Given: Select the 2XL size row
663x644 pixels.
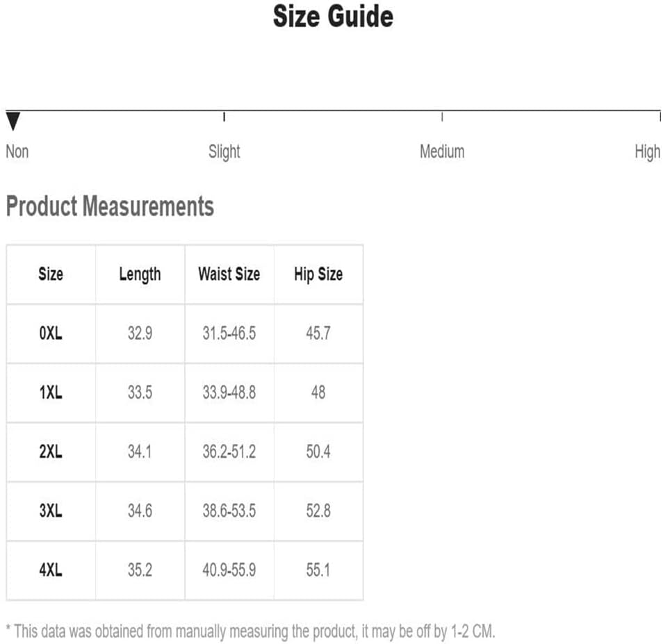Looking at the screenshot, I should (x=51, y=452).
